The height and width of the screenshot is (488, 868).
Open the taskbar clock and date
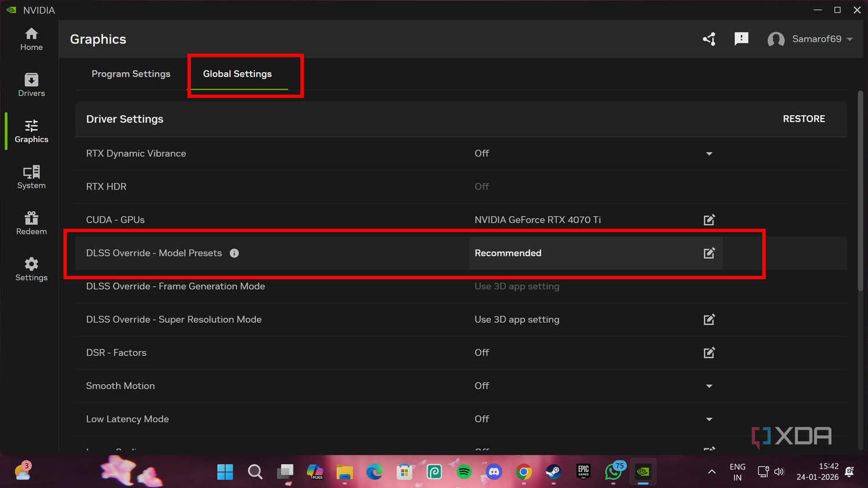pyautogui.click(x=817, y=472)
